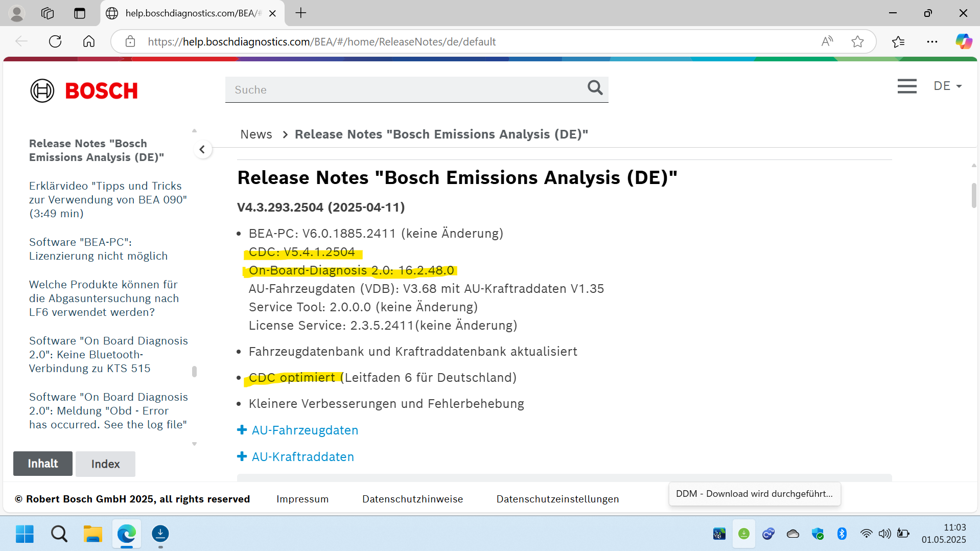Image resolution: width=980 pixels, height=551 pixels.
Task: Reload the page
Action: pos(55,41)
